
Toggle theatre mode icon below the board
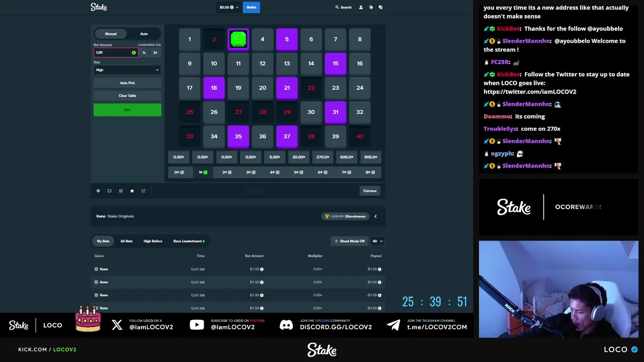pos(109,191)
